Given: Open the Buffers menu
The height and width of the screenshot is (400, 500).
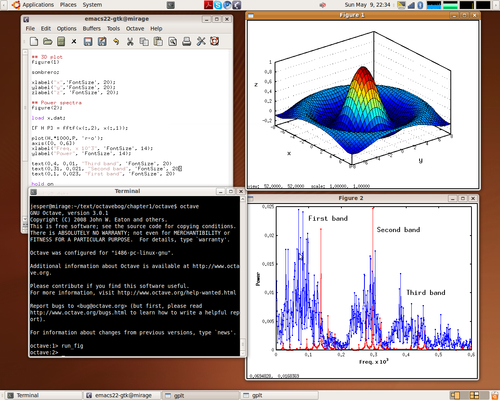Looking at the screenshot, I should pos(92,29).
